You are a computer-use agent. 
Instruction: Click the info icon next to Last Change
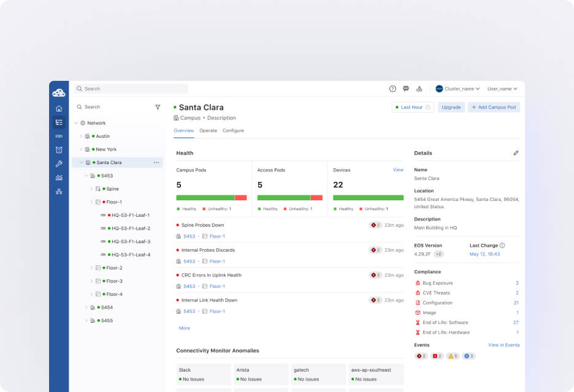point(502,246)
